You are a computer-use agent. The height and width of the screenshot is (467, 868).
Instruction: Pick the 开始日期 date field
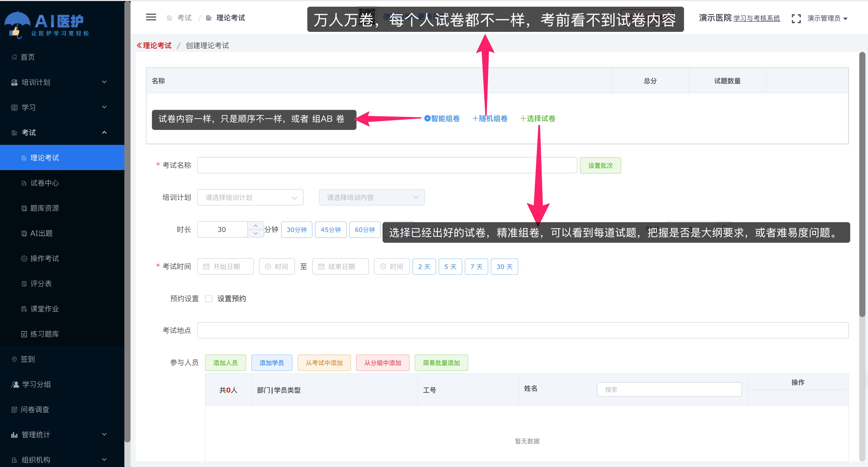225,267
